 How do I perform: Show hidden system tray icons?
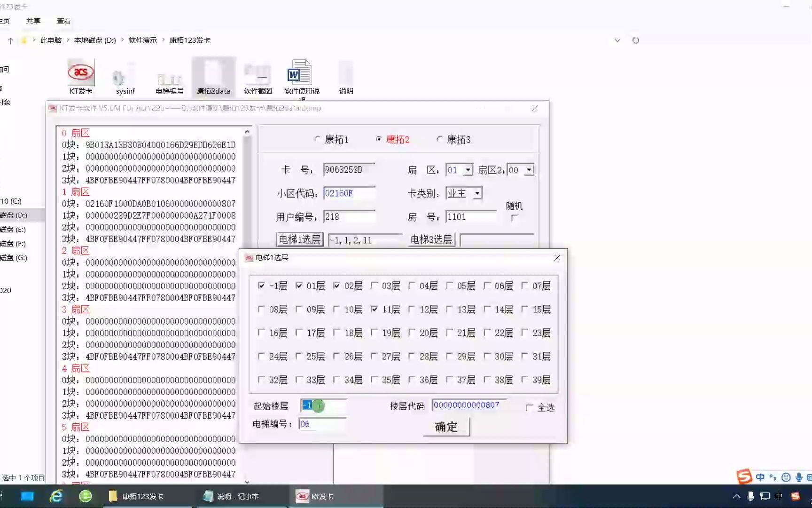point(736,496)
